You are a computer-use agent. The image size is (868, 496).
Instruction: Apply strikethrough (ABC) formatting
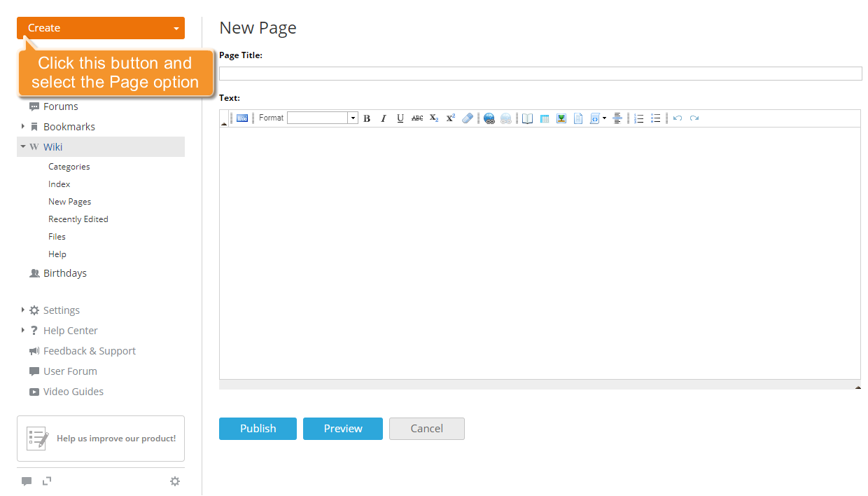point(417,118)
